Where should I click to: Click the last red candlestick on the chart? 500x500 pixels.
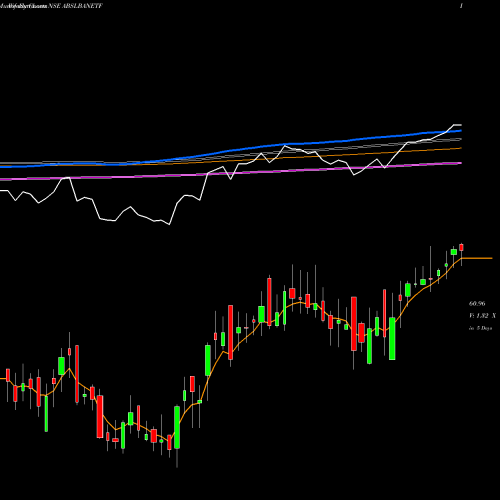[461, 247]
